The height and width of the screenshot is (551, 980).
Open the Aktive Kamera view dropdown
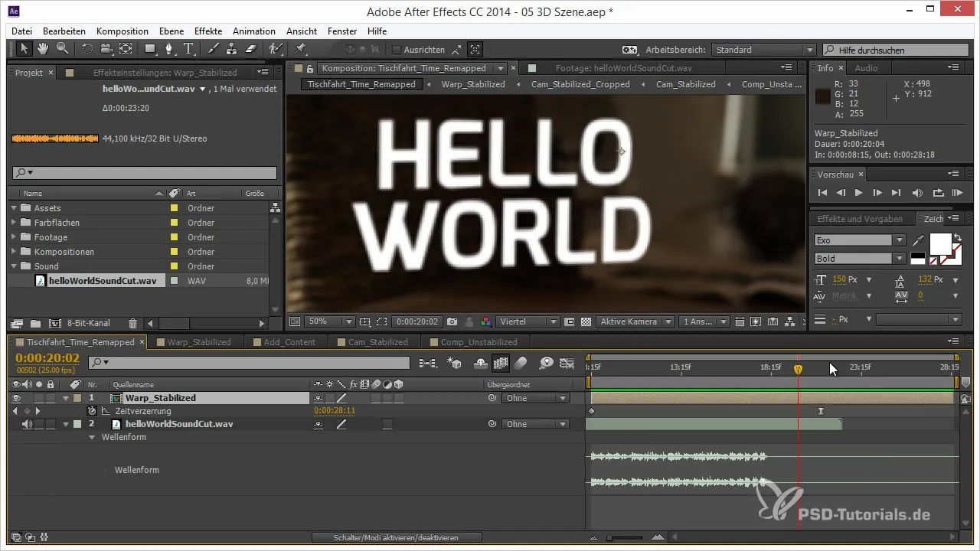[x=635, y=322]
